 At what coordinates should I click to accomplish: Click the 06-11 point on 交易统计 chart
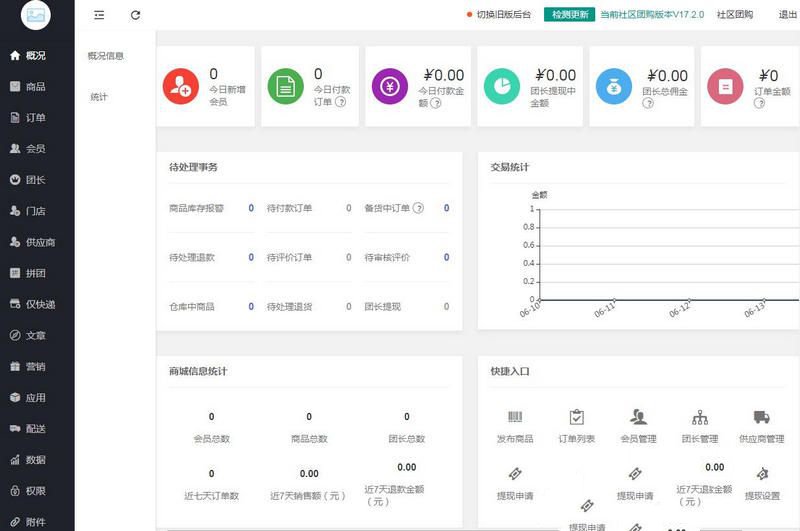(x=614, y=300)
